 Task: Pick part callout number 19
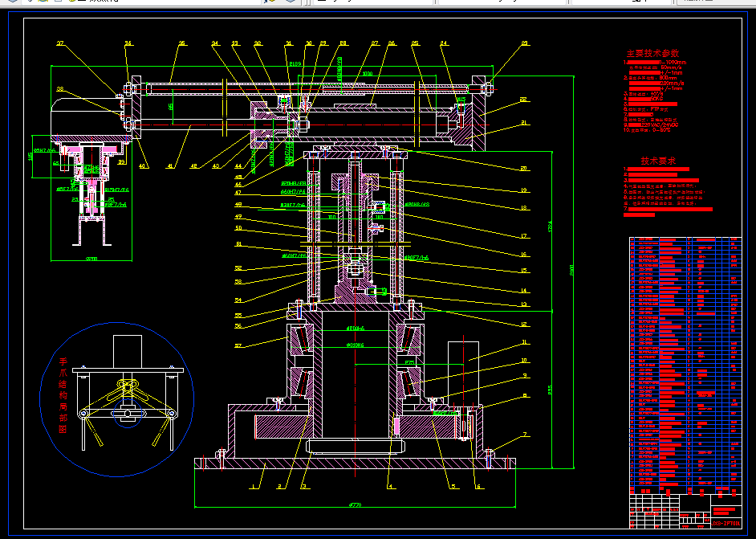[524, 190]
